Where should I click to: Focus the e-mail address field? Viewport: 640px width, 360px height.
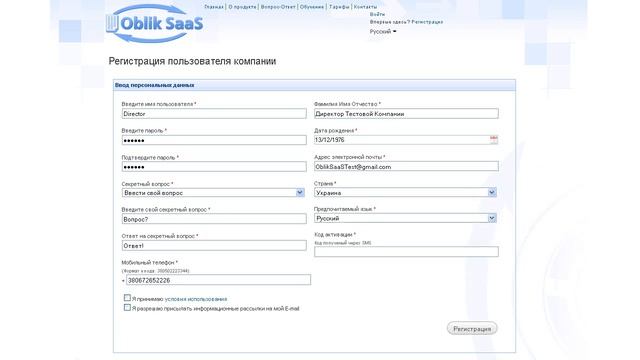pyautogui.click(x=406, y=167)
